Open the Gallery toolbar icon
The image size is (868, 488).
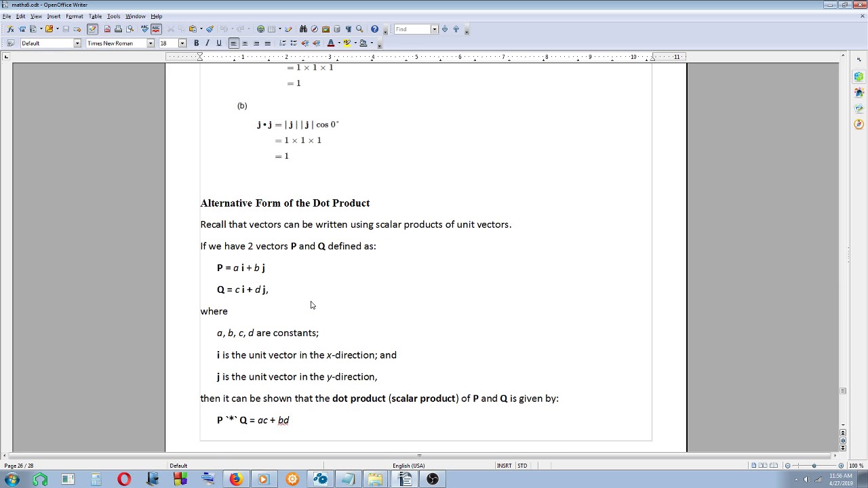point(325,29)
